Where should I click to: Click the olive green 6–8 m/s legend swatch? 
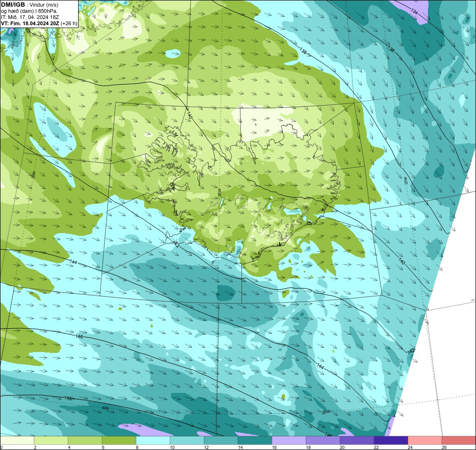(119, 440)
